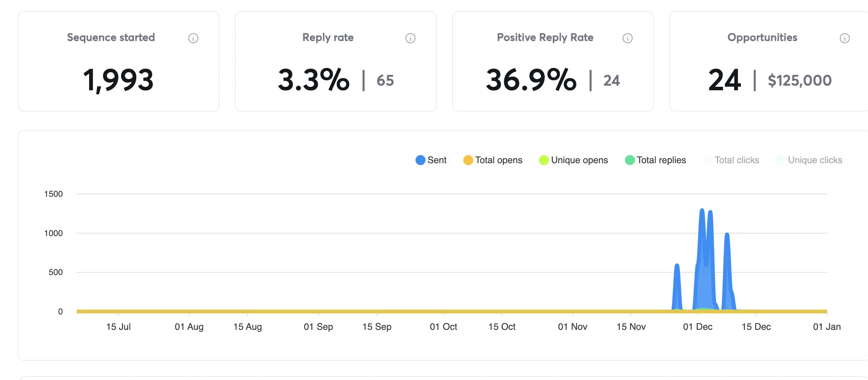868x380 pixels.
Task: Click the 1000 y-axis label
Action: [53, 233]
